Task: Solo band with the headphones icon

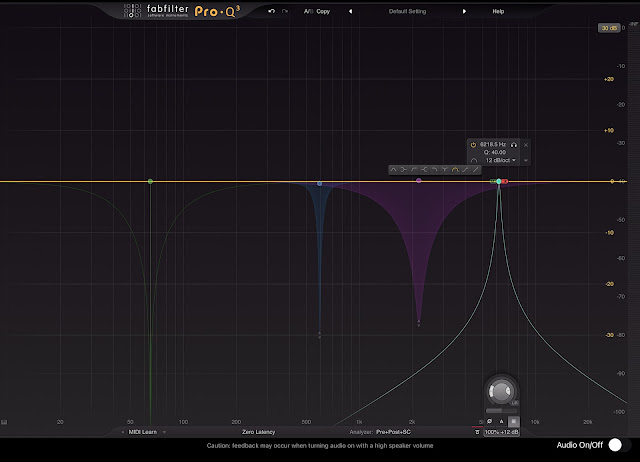Action: (x=514, y=145)
